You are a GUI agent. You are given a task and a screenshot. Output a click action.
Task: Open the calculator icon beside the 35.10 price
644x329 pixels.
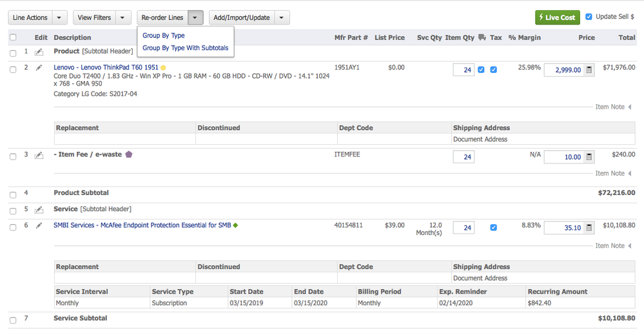589,228
